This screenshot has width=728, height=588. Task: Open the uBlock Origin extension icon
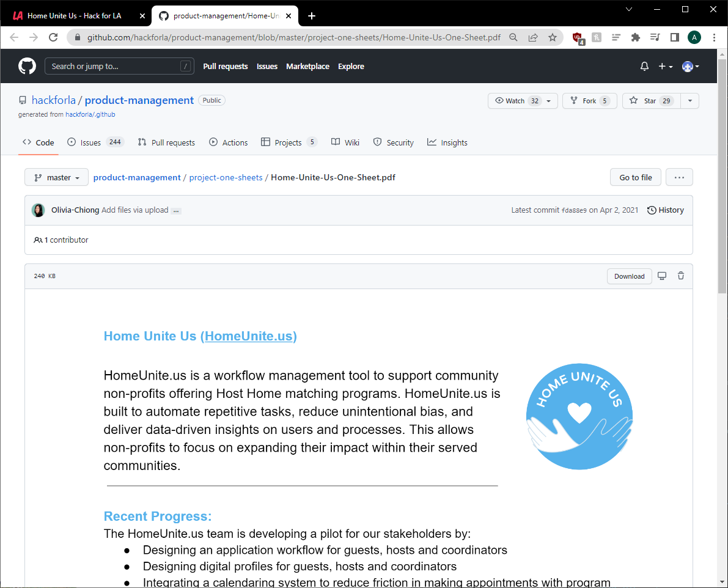tap(578, 38)
